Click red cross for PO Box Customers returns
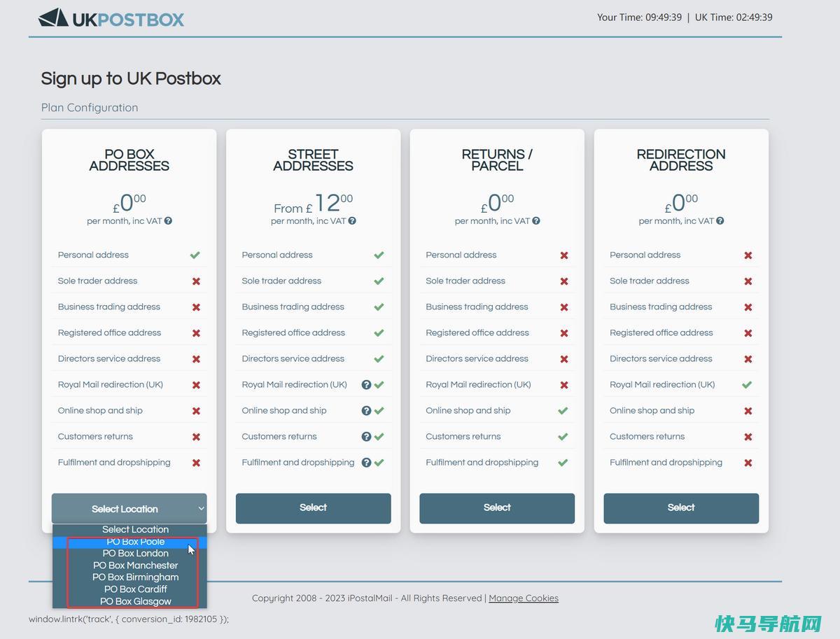The height and width of the screenshot is (639, 840). [x=196, y=437]
